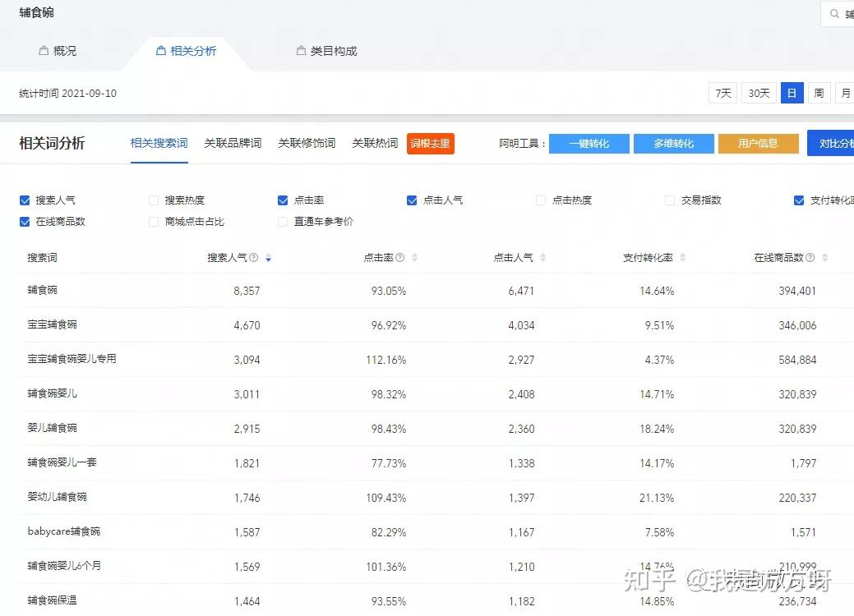854x616 pixels.
Task: Enable the 直通车参考价 checkbox
Action: pyautogui.click(x=283, y=222)
